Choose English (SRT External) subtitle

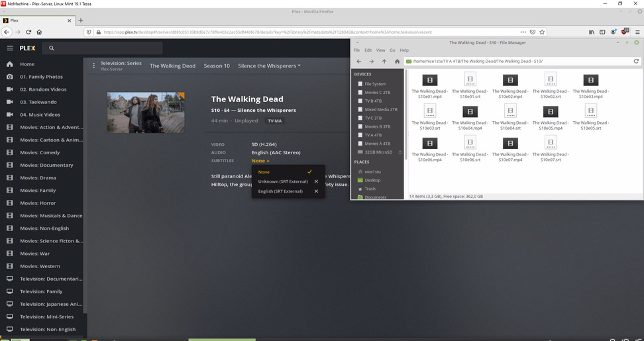tap(280, 191)
